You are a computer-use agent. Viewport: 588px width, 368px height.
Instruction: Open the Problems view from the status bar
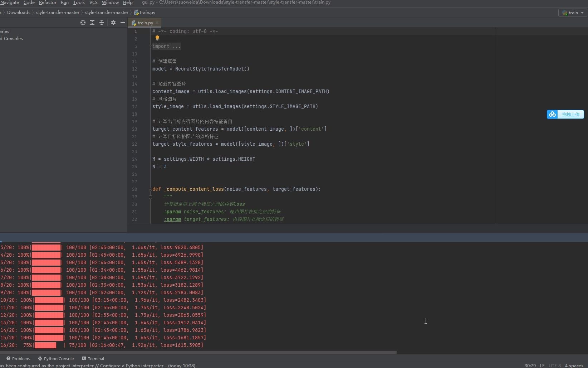point(18,358)
